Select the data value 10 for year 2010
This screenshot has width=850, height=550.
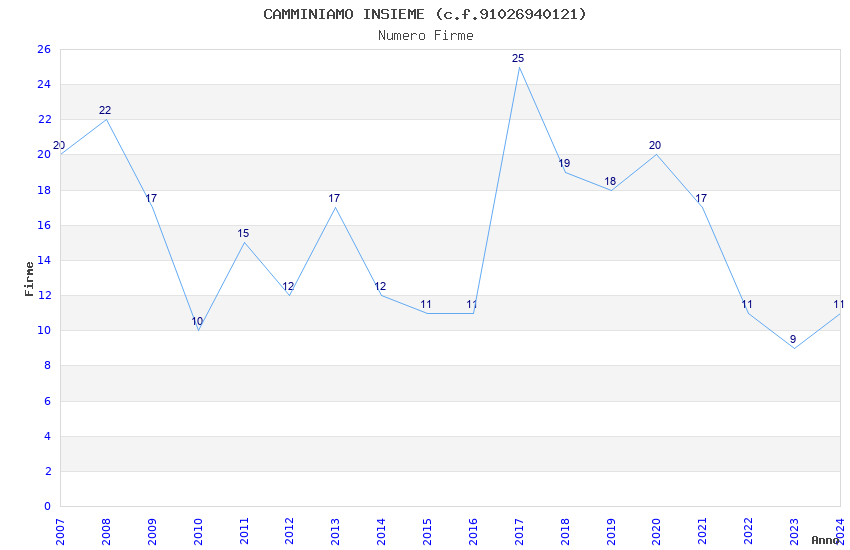coord(197,321)
